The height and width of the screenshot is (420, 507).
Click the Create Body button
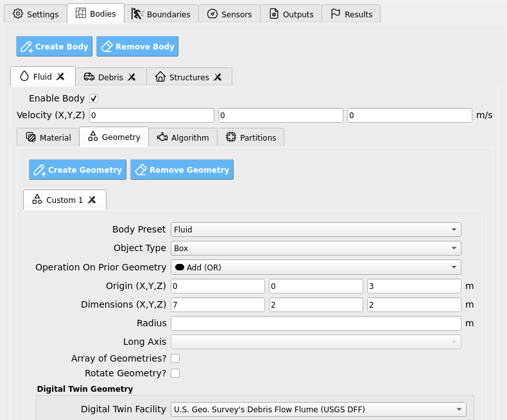pos(55,46)
